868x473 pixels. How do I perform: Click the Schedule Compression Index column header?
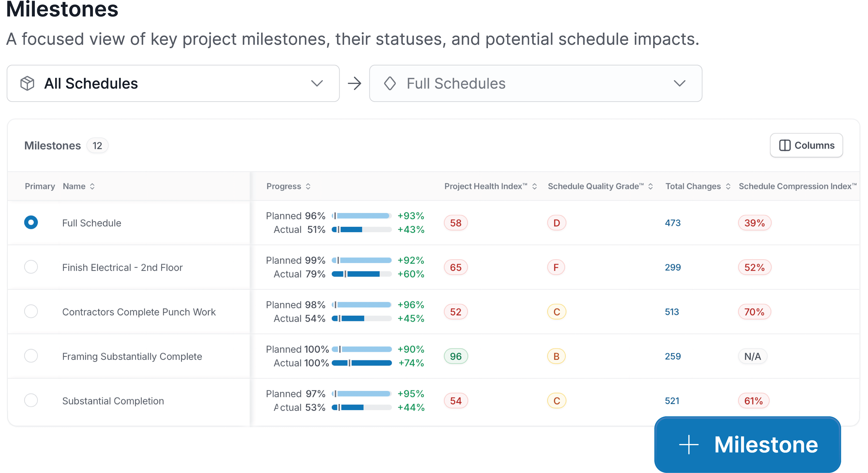798,186
